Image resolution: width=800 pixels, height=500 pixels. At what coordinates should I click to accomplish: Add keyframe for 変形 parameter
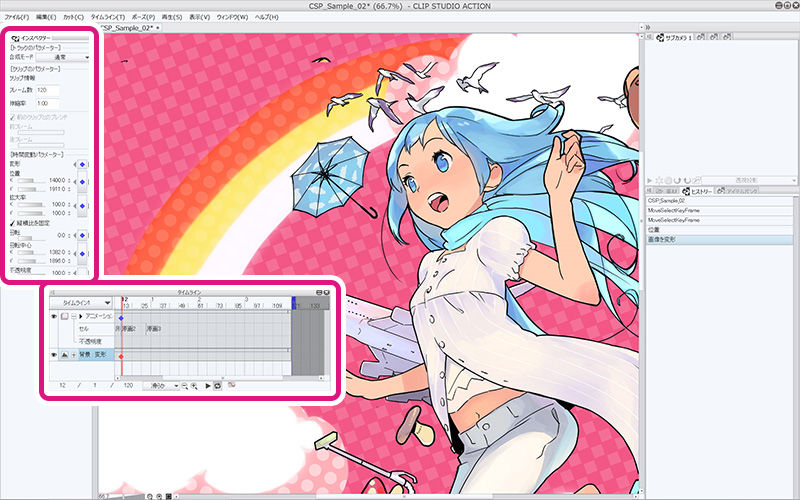pos(82,164)
